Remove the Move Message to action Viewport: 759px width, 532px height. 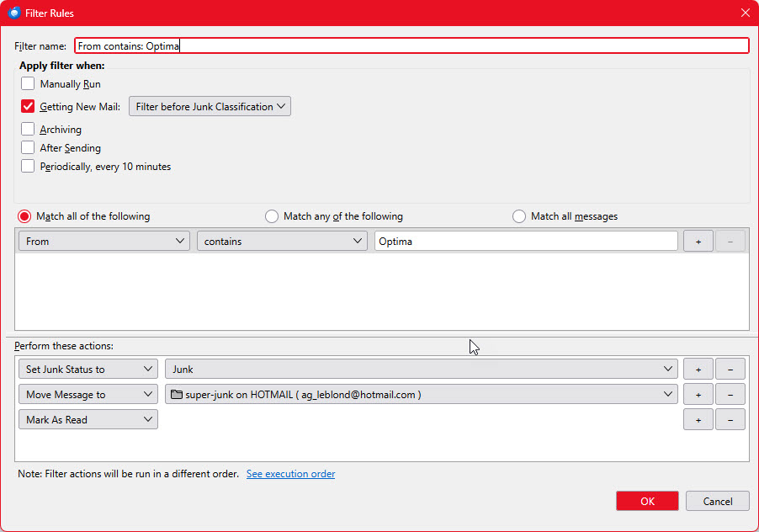(730, 394)
